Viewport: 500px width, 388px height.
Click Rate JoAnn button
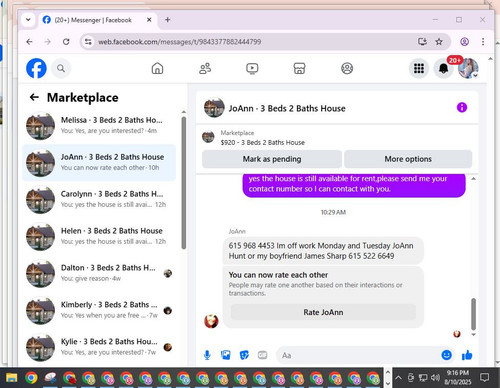point(323,312)
